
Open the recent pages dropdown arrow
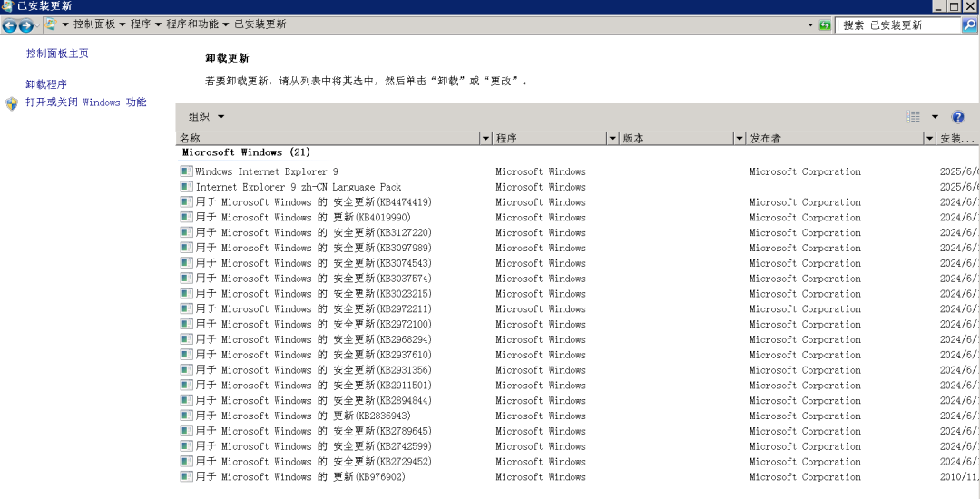click(37, 25)
